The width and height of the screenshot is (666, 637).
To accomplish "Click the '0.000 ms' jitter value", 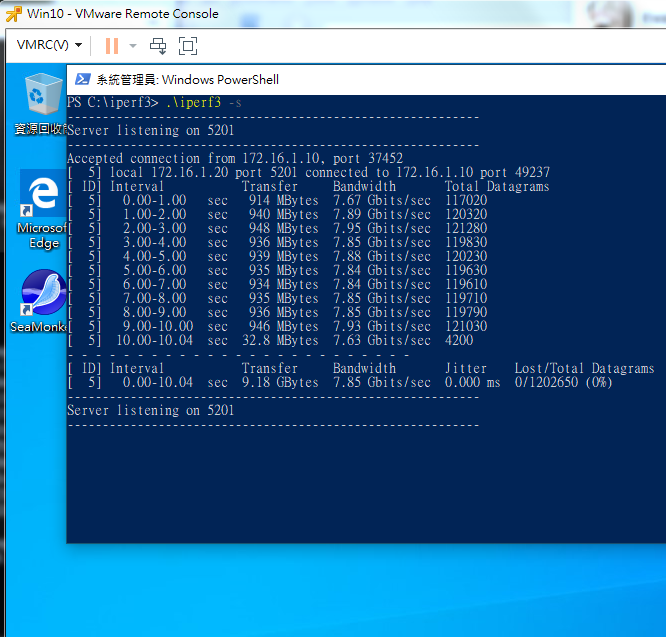I will [x=472, y=383].
